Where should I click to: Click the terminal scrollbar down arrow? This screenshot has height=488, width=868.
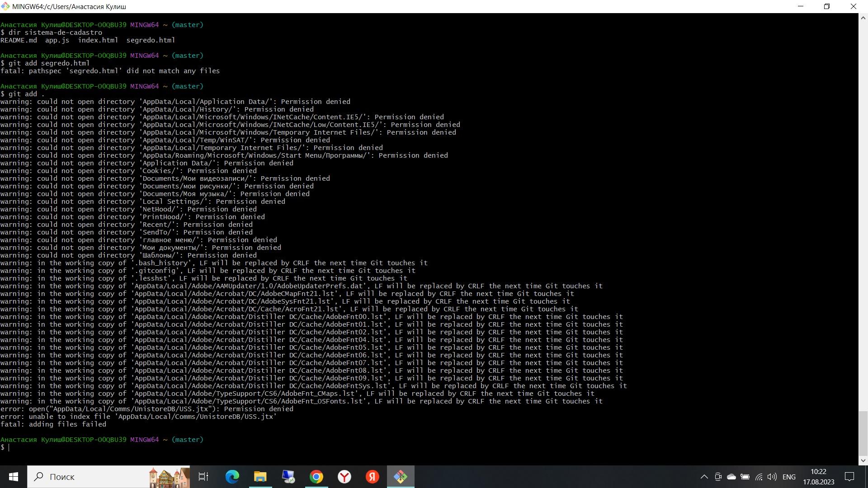pos(863,461)
